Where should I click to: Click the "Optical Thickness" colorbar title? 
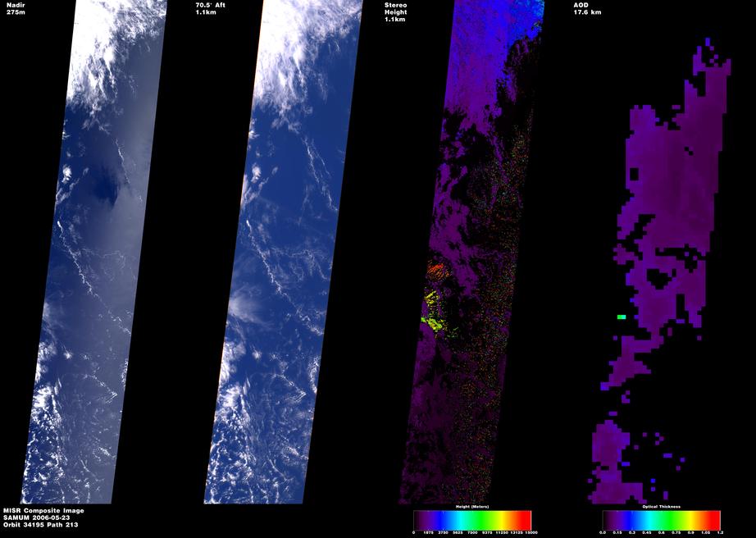click(662, 507)
